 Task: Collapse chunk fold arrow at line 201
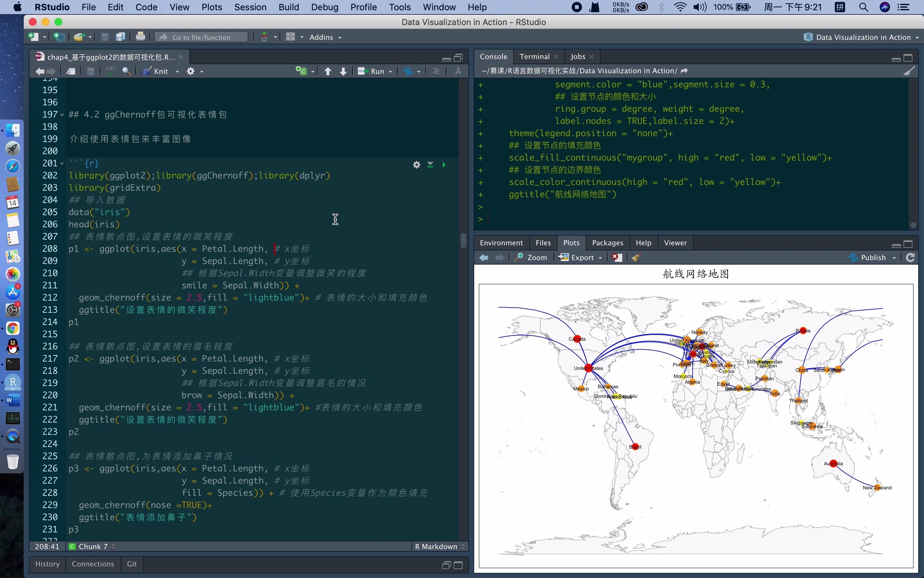point(62,164)
